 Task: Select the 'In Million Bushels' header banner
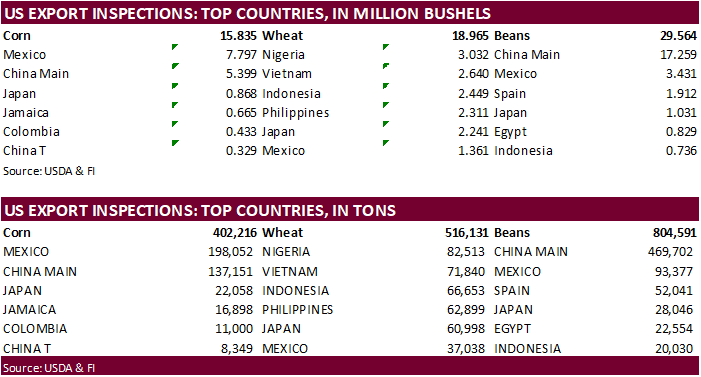click(x=350, y=13)
